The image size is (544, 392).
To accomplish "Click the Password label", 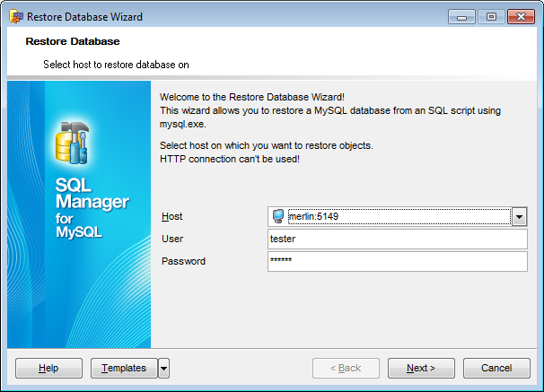I will click(183, 261).
